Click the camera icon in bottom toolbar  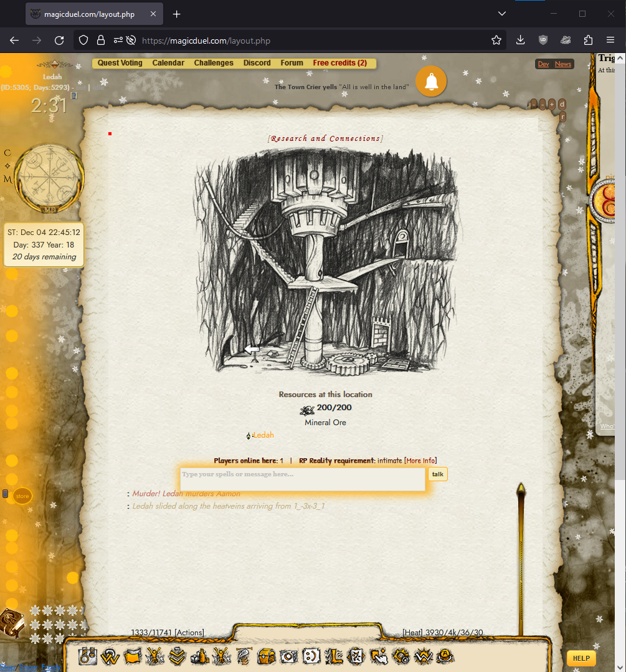pos(288,656)
